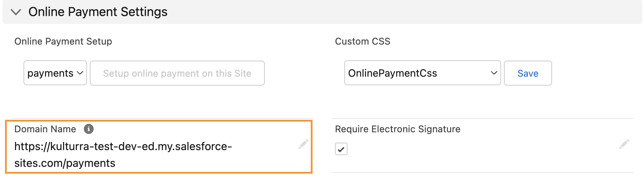Image resolution: width=644 pixels, height=179 pixels.
Task: Click the Online Payment Setup label
Action: [63, 42]
